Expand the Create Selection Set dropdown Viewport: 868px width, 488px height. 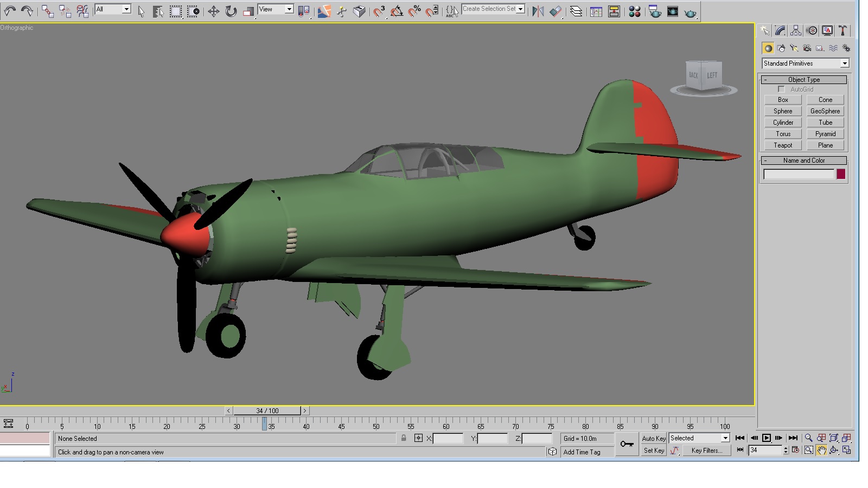pos(493,9)
